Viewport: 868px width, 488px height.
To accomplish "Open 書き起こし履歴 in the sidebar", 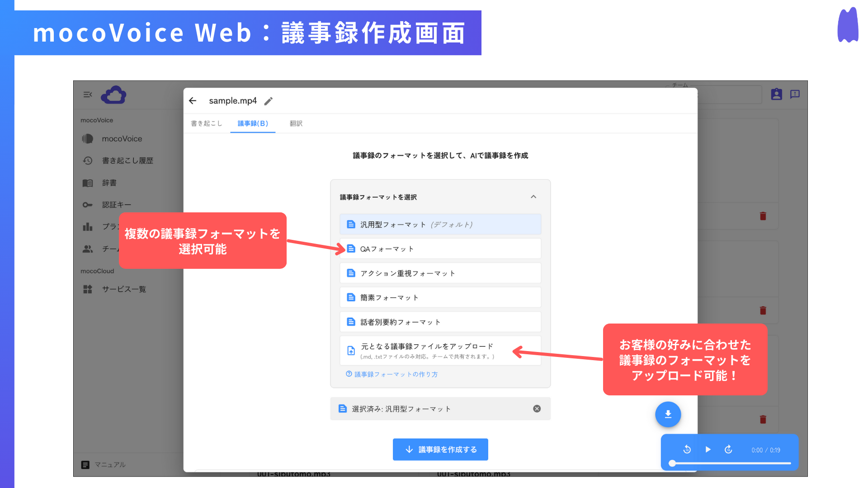I will click(127, 160).
